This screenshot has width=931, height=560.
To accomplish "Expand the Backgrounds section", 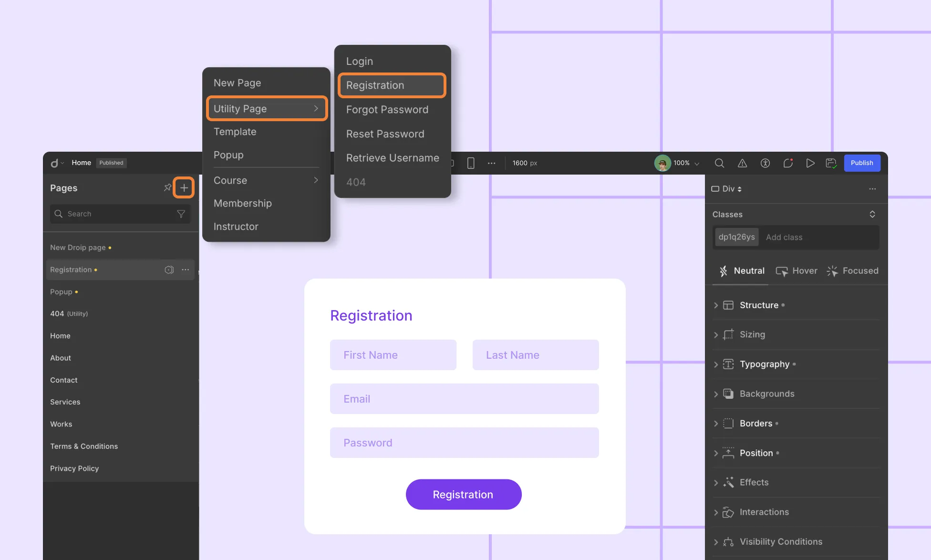I will click(766, 394).
